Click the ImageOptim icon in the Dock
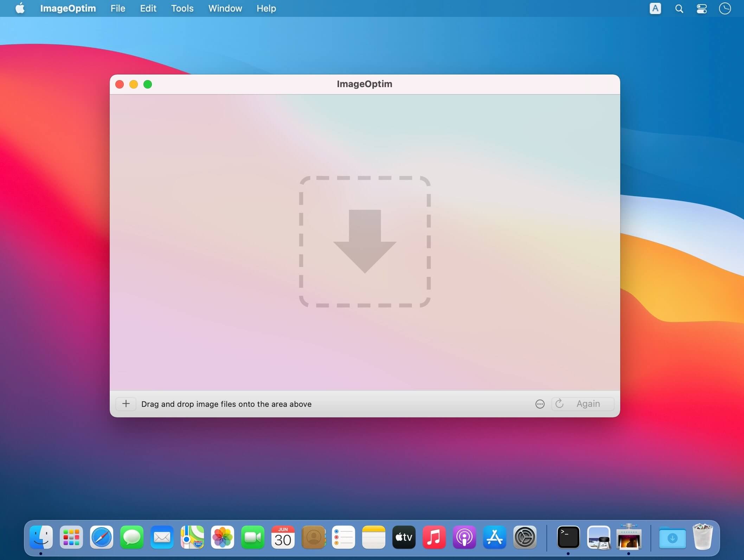Screen dimensions: 744x560 coord(629,536)
